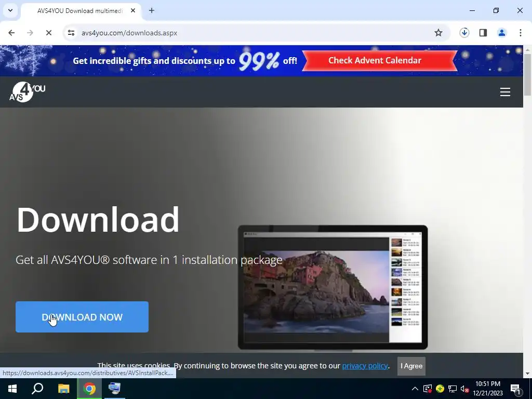
Task: Click the DOWNLOAD NOW button
Action: pos(82,317)
